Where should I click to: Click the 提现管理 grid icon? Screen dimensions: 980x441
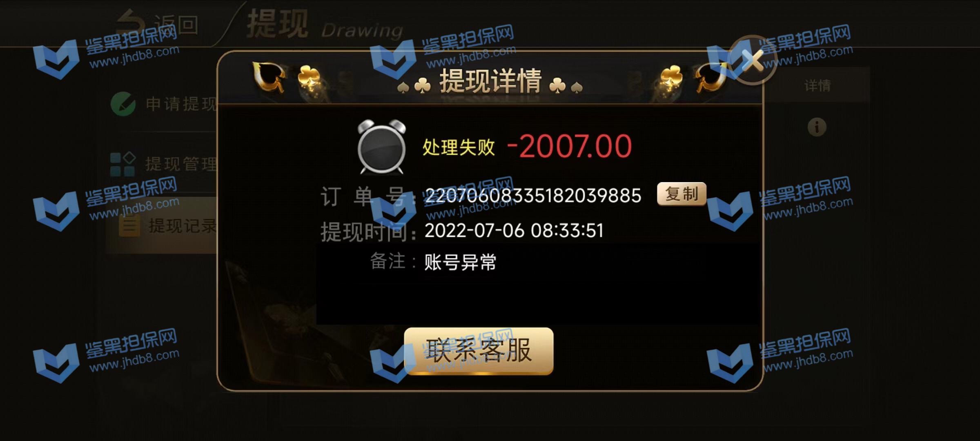pos(122,164)
